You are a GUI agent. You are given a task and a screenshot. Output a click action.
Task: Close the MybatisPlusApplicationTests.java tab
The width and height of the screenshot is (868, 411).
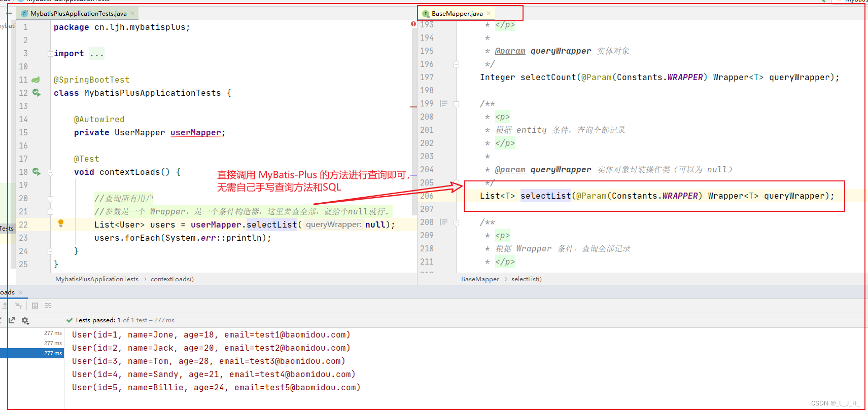click(133, 14)
